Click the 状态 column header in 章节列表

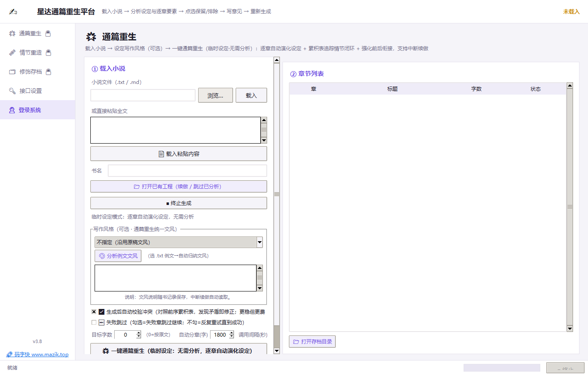point(536,89)
